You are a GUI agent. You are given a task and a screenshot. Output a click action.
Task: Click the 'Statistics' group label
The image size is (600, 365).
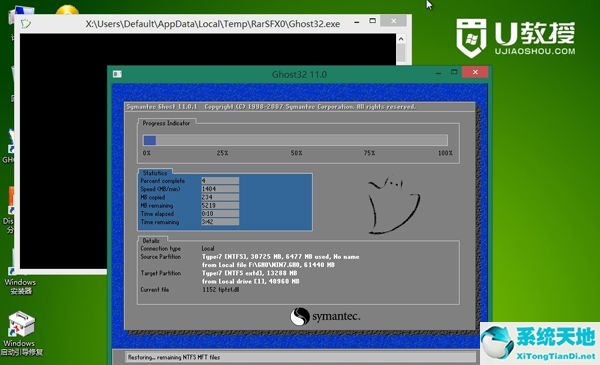pyautogui.click(x=155, y=173)
